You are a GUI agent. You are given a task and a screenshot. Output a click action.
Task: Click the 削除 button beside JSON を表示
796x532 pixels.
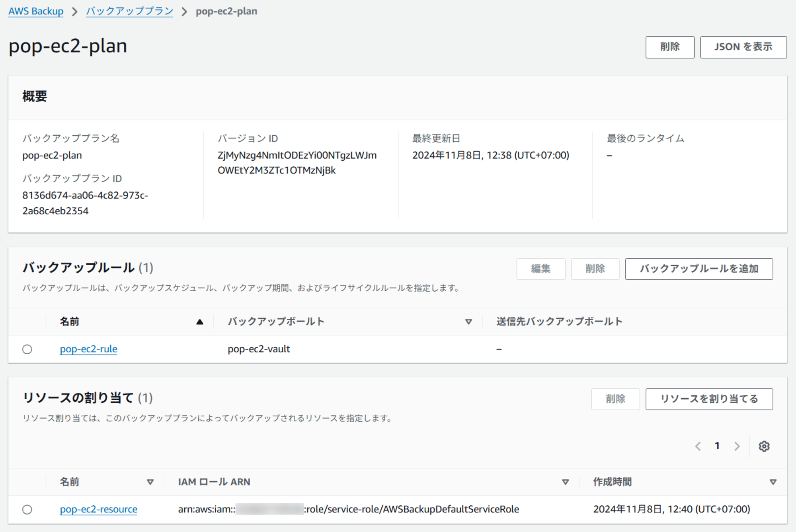pos(670,47)
